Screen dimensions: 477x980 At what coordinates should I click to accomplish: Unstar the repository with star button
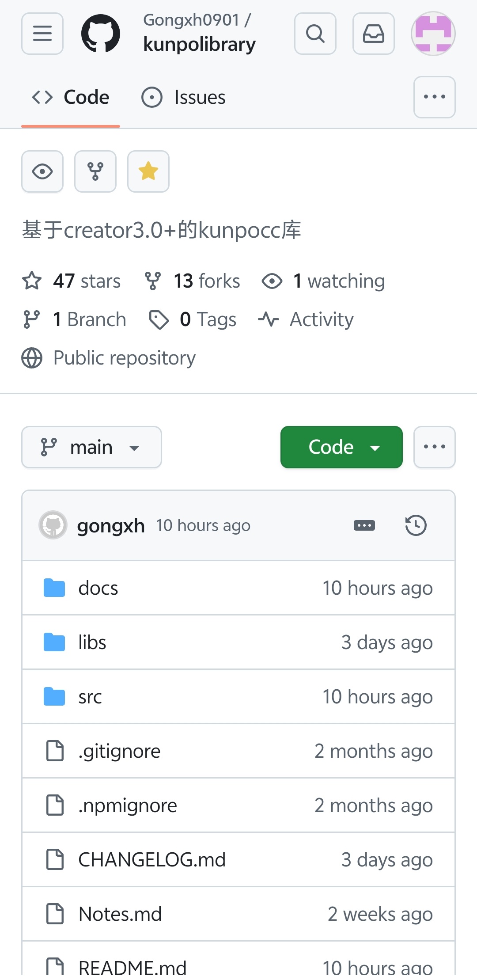coord(148,171)
